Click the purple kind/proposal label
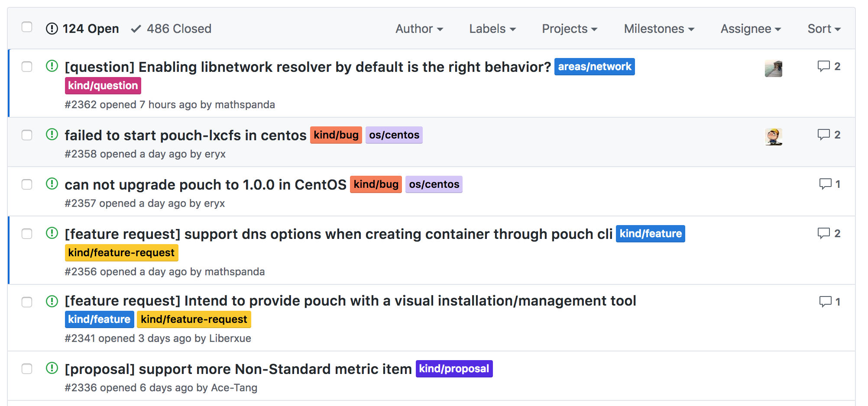Screen dimensions: 868x406 coord(454,369)
